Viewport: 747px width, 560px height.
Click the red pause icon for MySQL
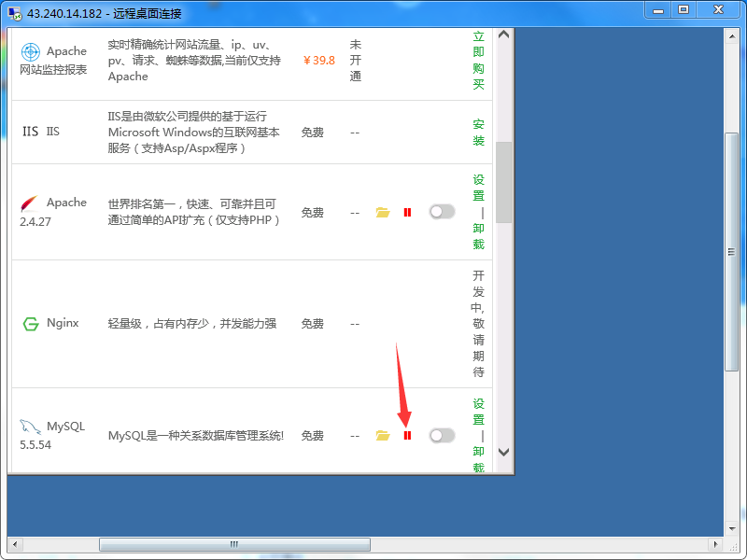[x=407, y=435]
